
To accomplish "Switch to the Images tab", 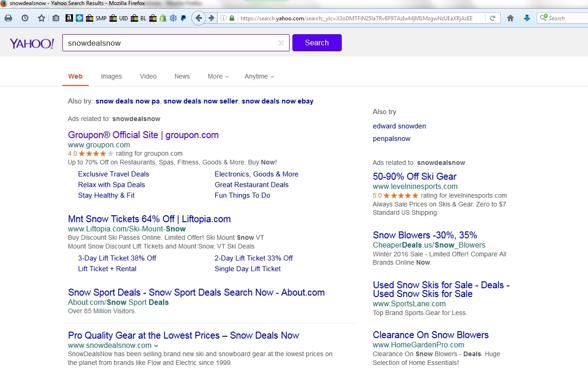I will tap(111, 76).
